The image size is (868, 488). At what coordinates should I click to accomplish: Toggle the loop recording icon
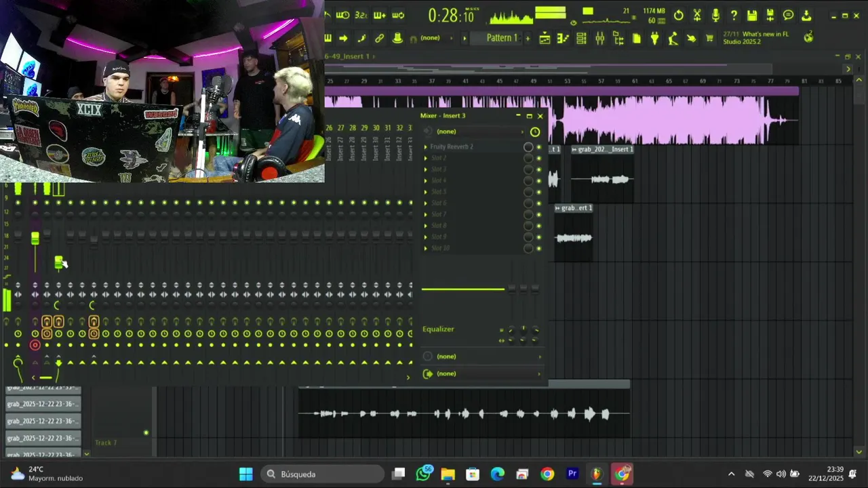[x=398, y=15]
